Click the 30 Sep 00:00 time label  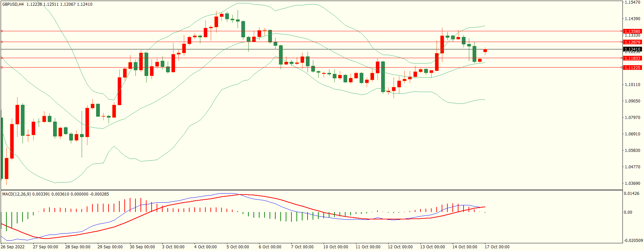(x=142, y=247)
